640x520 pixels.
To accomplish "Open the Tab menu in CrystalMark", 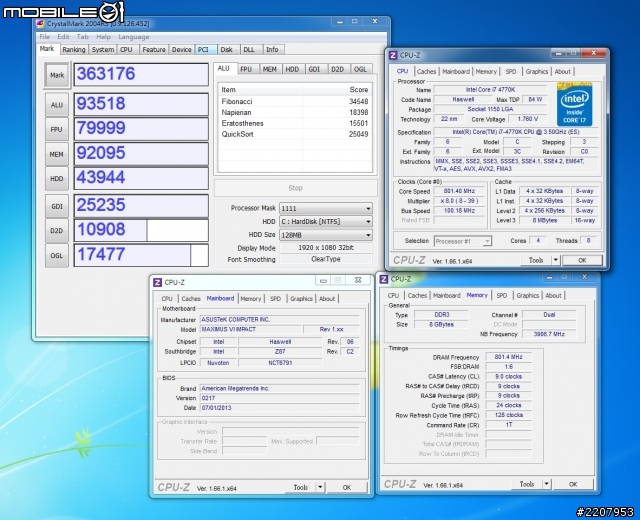I will [82, 37].
